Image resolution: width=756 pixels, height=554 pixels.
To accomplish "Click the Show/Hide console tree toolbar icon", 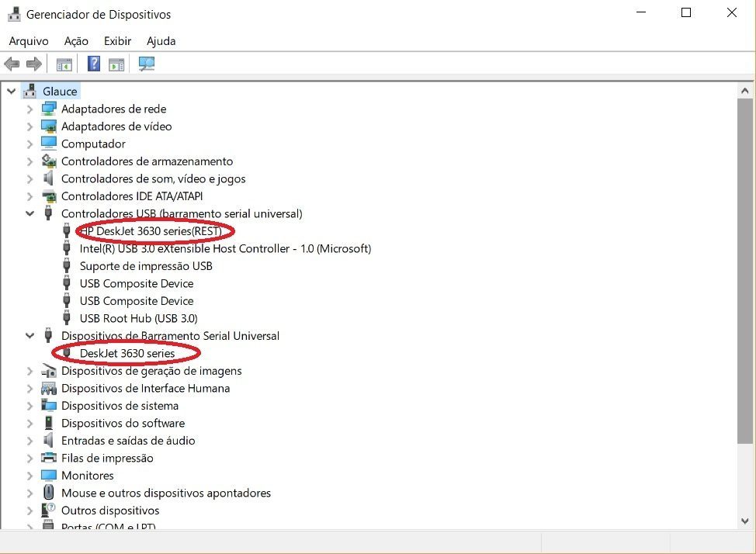I will [64, 64].
